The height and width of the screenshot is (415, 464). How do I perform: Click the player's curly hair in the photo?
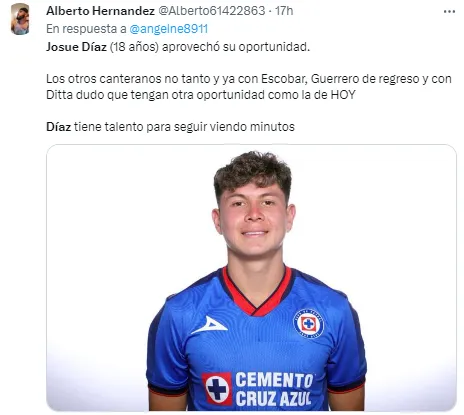point(253,173)
